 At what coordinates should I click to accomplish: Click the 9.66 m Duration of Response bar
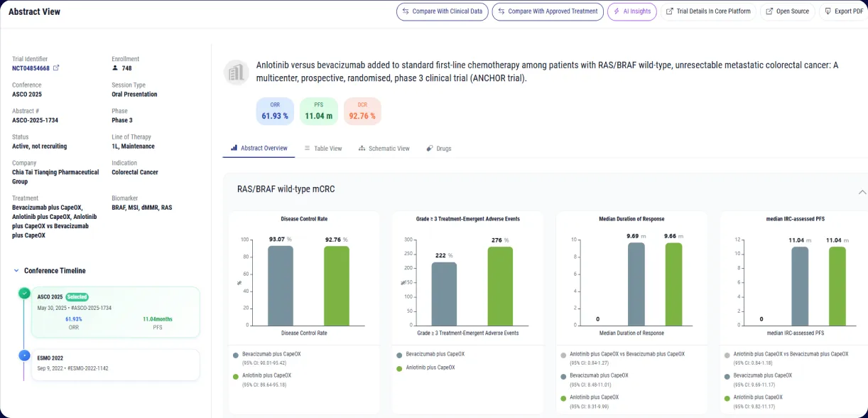click(673, 284)
